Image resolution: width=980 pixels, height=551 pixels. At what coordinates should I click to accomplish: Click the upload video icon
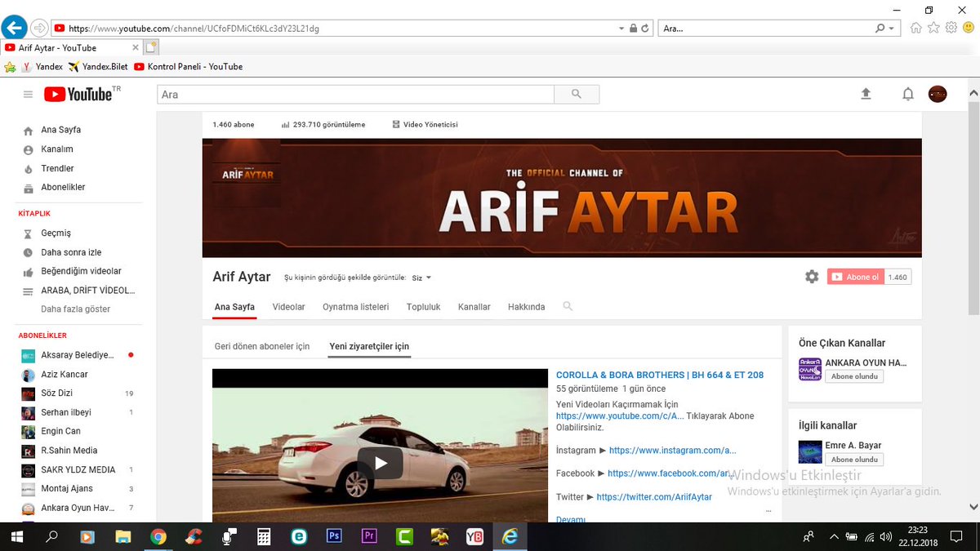click(x=866, y=94)
